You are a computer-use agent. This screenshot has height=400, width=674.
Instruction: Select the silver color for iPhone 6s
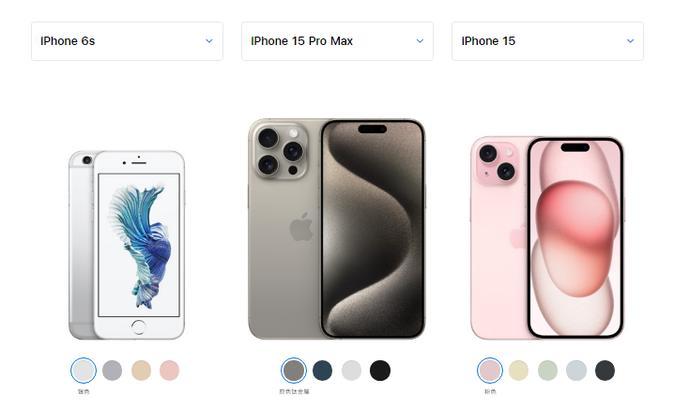83,370
